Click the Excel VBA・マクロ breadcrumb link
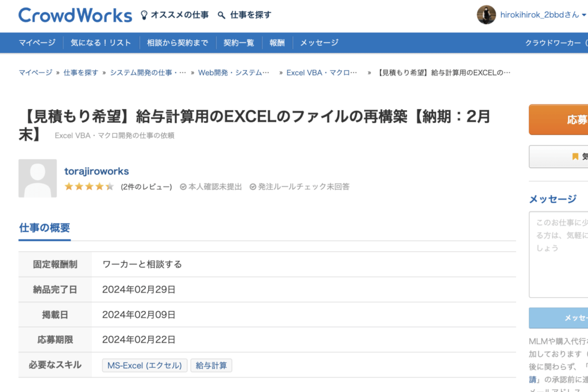This screenshot has width=588, height=392. 322,72
